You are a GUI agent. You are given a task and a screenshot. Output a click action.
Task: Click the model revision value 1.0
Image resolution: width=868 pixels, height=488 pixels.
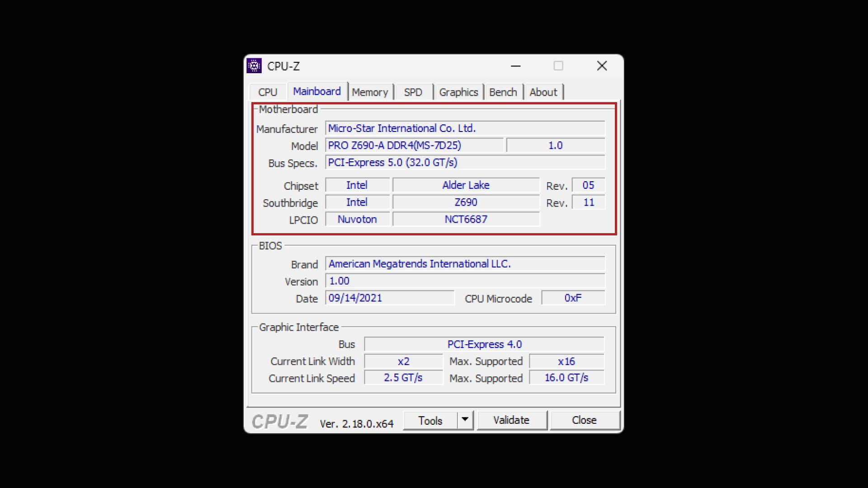pyautogui.click(x=555, y=145)
